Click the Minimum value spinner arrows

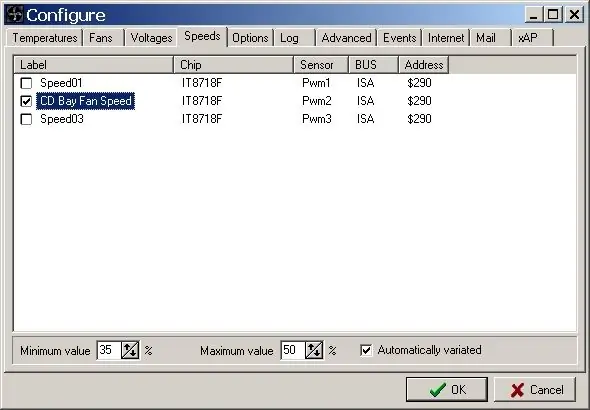click(130, 350)
